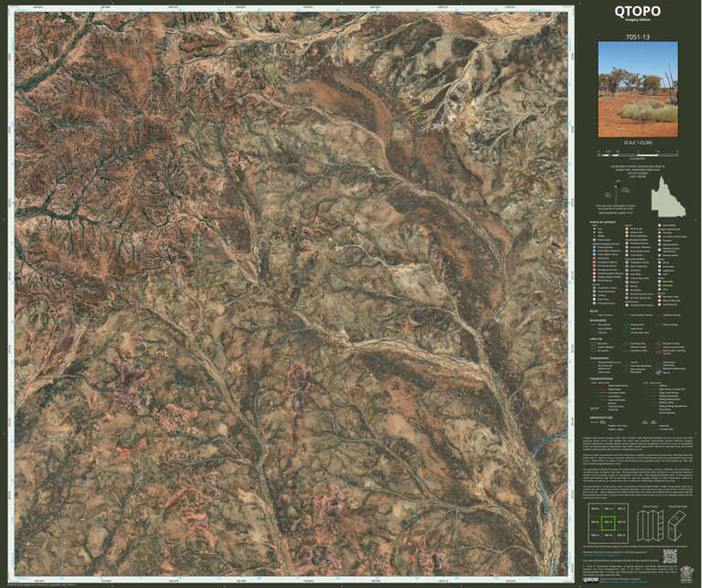The width and height of the screenshot is (702, 588).
Task: Click the Communication Station legend icon
Action: 627,305
